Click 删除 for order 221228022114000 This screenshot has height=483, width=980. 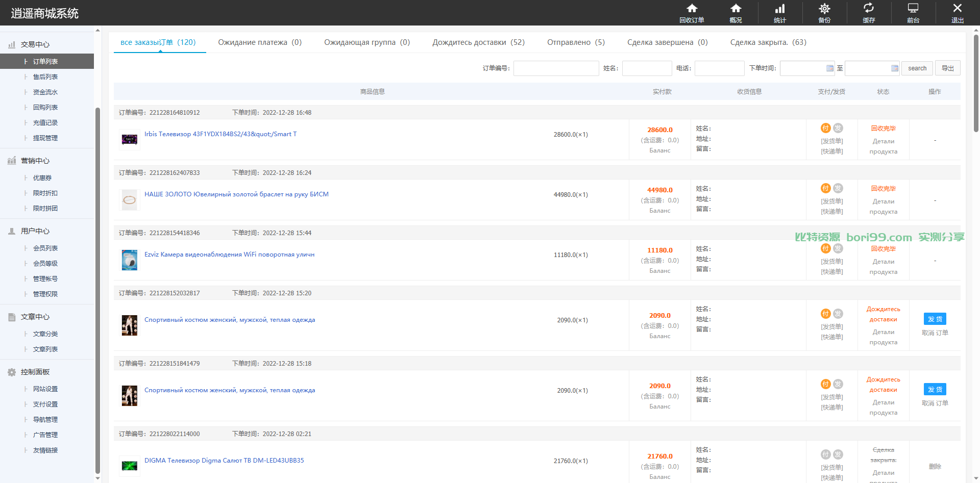(935, 467)
